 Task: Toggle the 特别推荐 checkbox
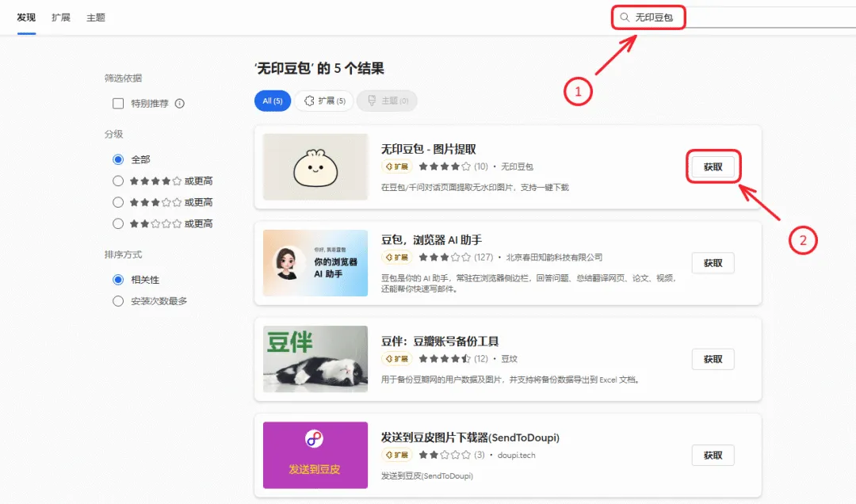click(x=118, y=103)
